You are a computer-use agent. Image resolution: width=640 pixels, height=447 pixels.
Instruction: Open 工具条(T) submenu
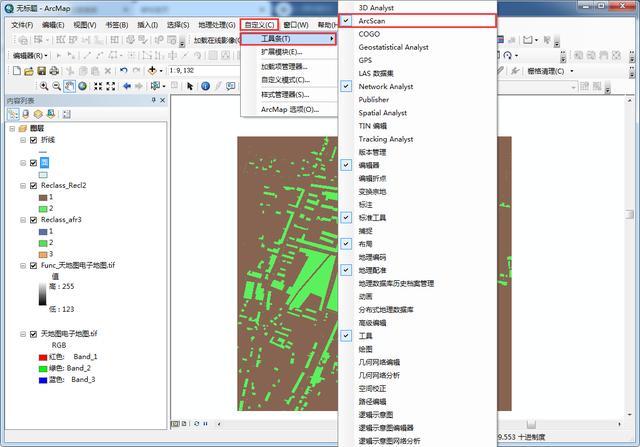click(288, 39)
